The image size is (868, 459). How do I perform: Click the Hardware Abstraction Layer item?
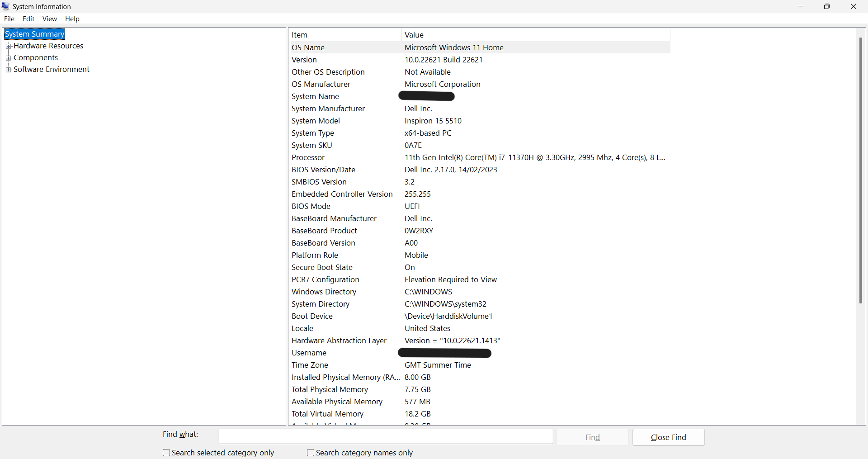(339, 341)
